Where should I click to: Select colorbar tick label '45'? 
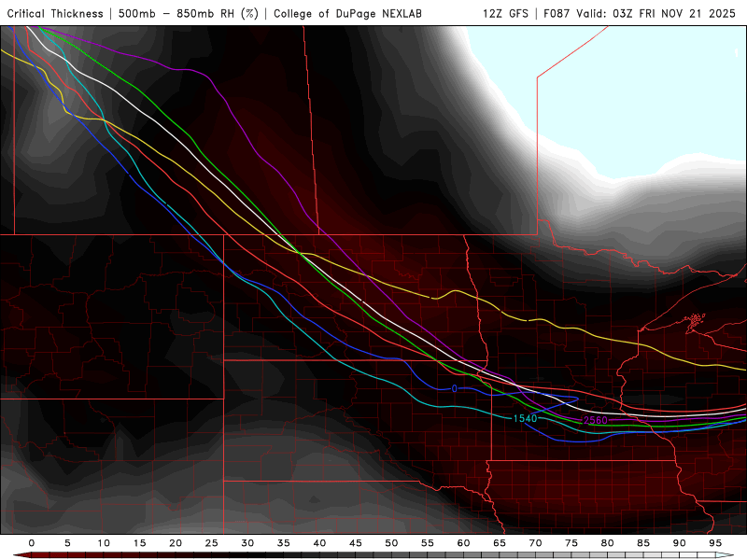pos(356,543)
